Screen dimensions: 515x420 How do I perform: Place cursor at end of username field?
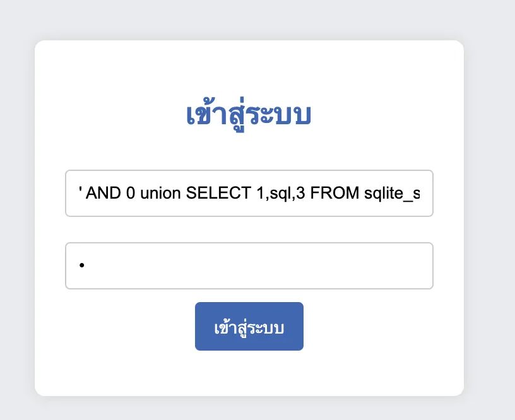click(x=423, y=193)
